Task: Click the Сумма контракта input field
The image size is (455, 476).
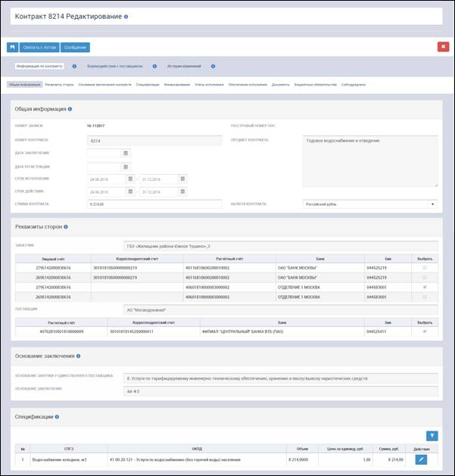Action: click(154, 204)
